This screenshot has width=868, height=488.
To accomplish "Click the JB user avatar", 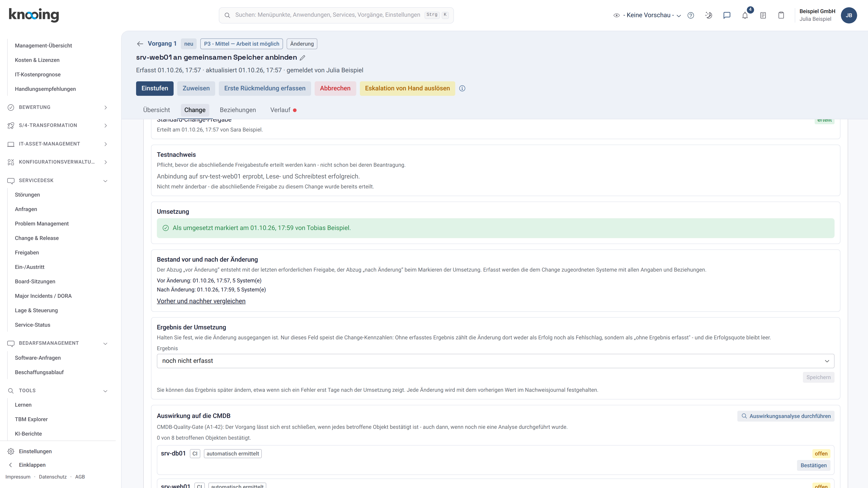I will tap(849, 15).
